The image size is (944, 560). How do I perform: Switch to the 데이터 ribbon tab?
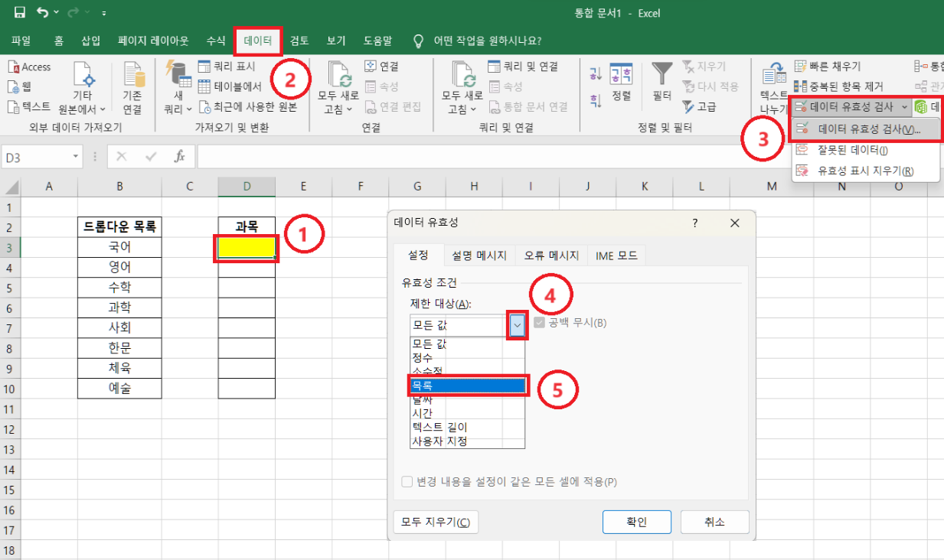[x=259, y=41]
